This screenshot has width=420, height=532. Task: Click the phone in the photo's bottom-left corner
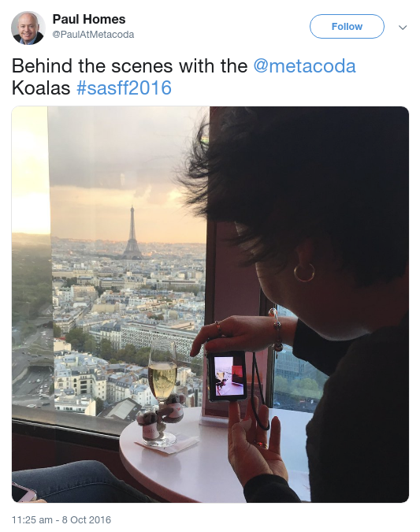pos(24,492)
